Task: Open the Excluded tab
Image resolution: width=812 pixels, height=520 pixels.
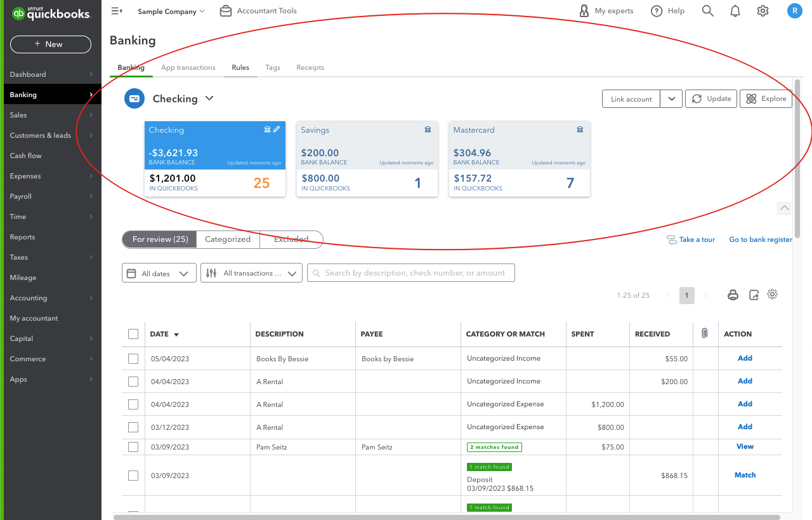Action: pos(291,239)
